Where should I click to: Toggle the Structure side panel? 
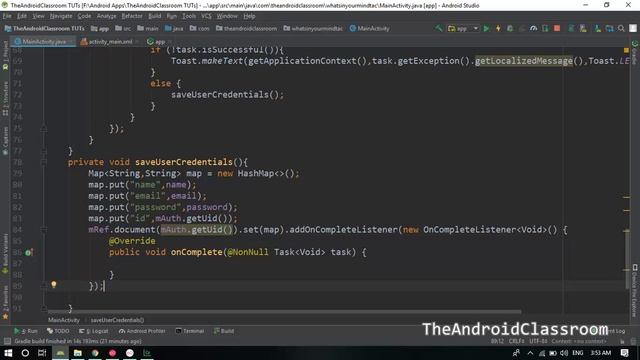(5, 98)
